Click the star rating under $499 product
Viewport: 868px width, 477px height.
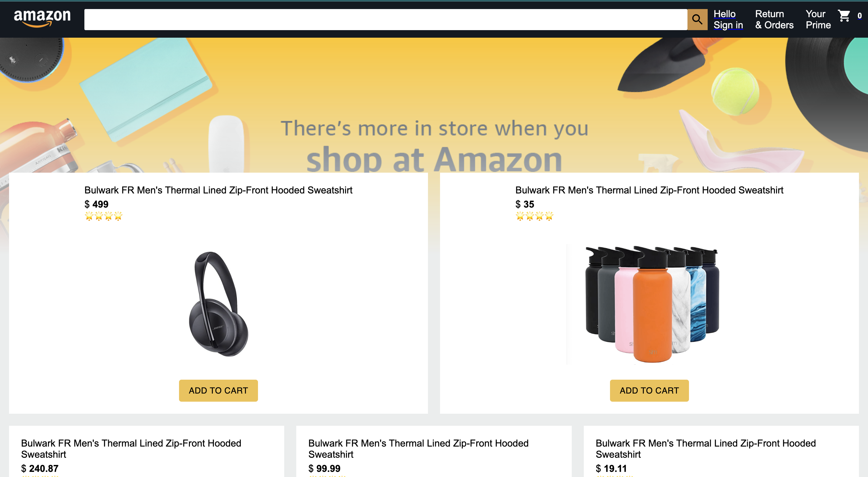click(103, 216)
